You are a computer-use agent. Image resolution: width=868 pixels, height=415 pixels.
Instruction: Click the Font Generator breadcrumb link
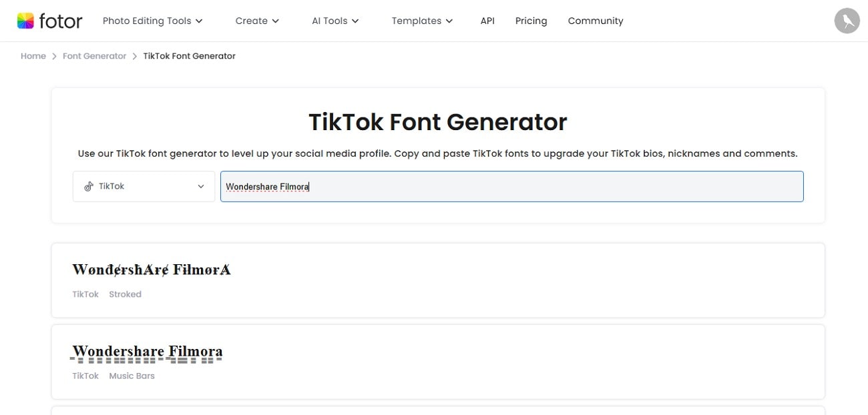coord(94,56)
